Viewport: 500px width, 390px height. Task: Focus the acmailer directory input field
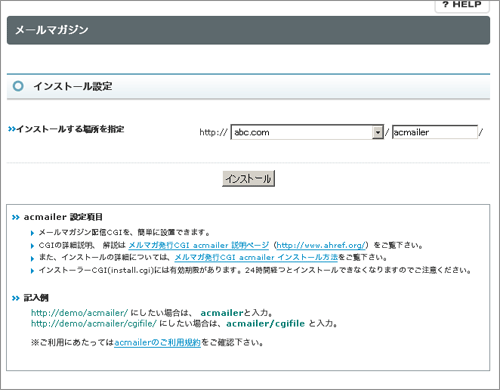435,132
